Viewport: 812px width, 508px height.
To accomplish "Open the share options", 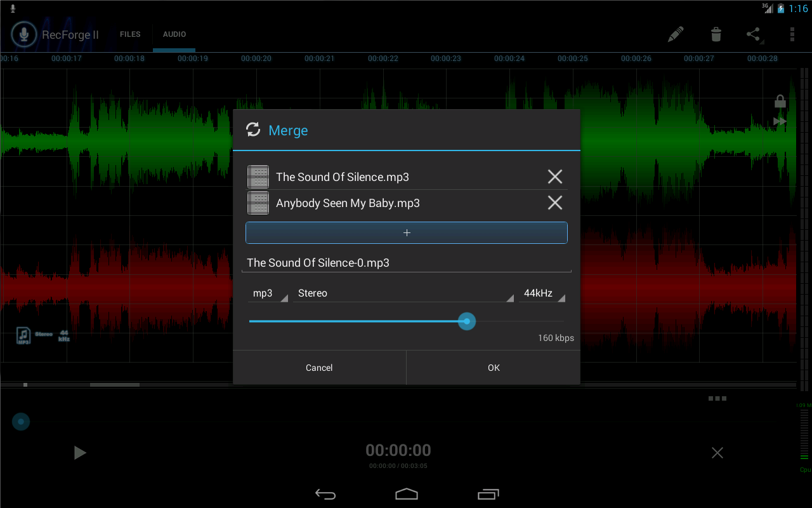I will (754, 34).
